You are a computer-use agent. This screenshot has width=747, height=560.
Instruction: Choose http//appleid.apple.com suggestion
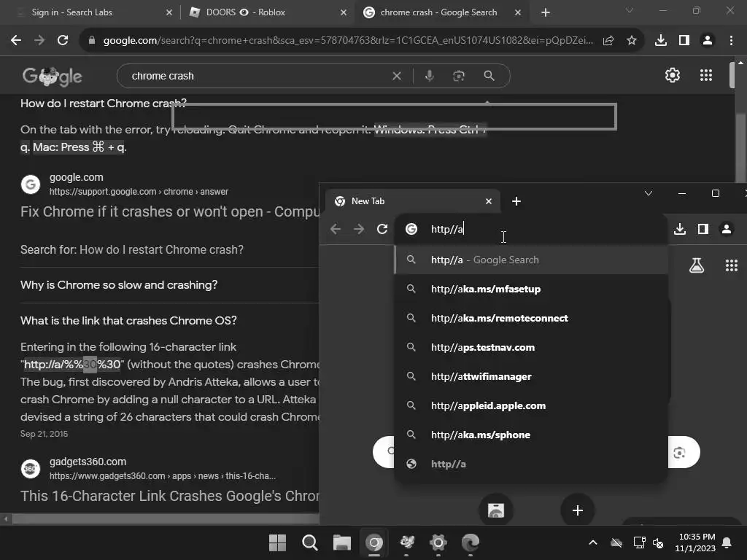(531, 405)
